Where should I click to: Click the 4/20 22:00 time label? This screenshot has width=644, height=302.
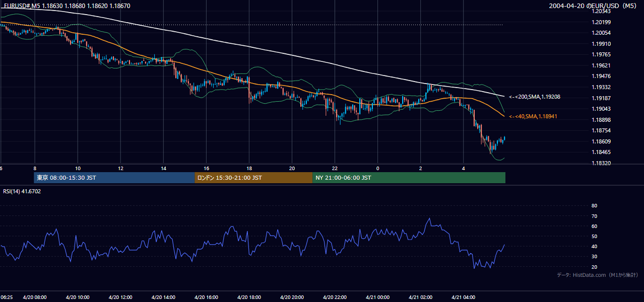click(x=335, y=297)
